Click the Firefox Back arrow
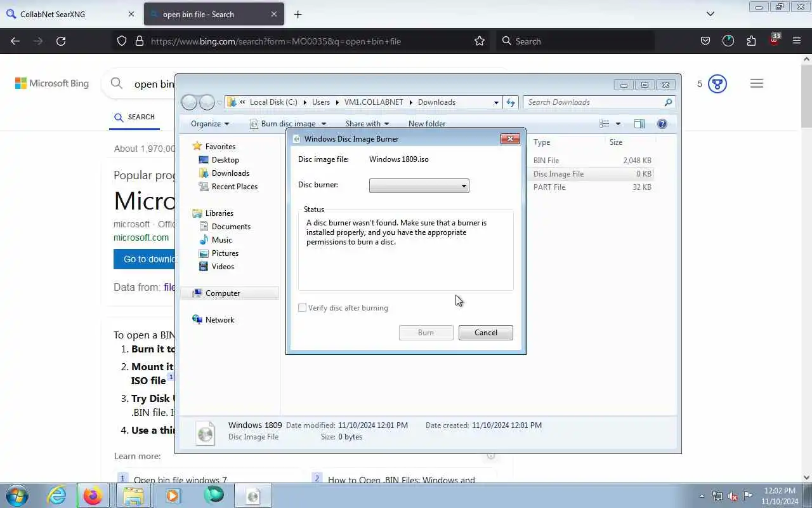Image resolution: width=812 pixels, height=508 pixels. 15,41
